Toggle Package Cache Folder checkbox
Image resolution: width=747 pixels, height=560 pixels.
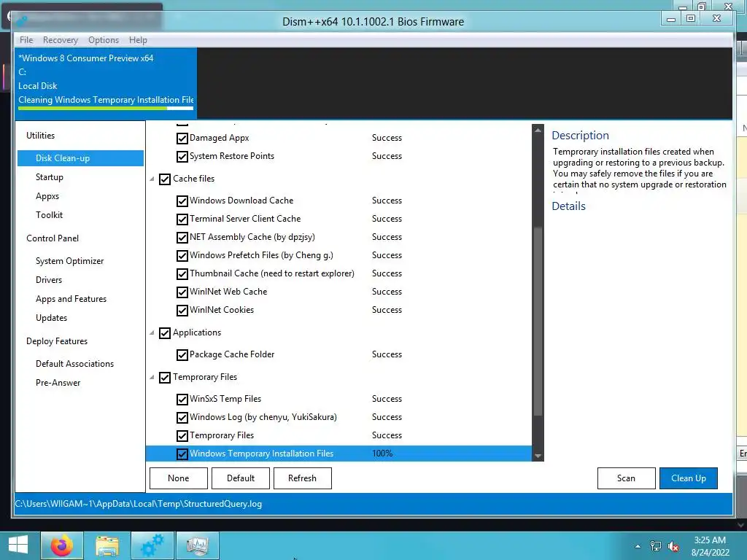(182, 355)
